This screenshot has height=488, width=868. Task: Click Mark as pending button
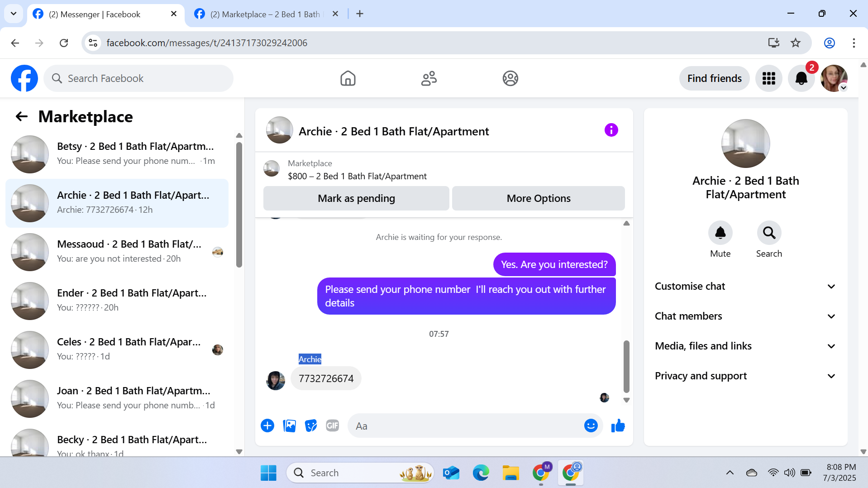tap(356, 198)
